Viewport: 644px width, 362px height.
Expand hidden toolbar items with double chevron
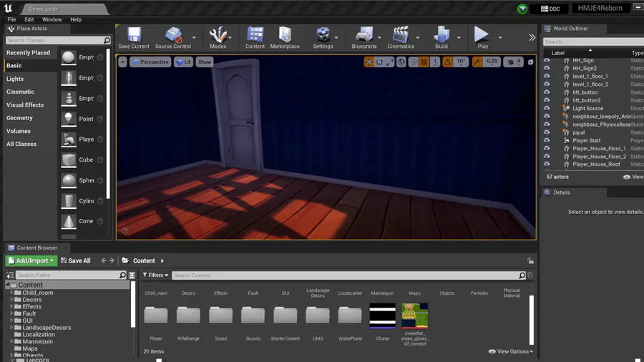coord(532,38)
